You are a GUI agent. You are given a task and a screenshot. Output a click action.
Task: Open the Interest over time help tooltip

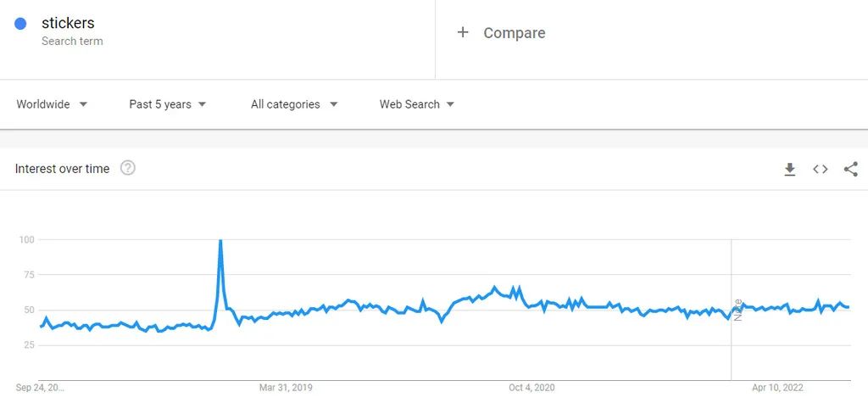pyautogui.click(x=128, y=168)
